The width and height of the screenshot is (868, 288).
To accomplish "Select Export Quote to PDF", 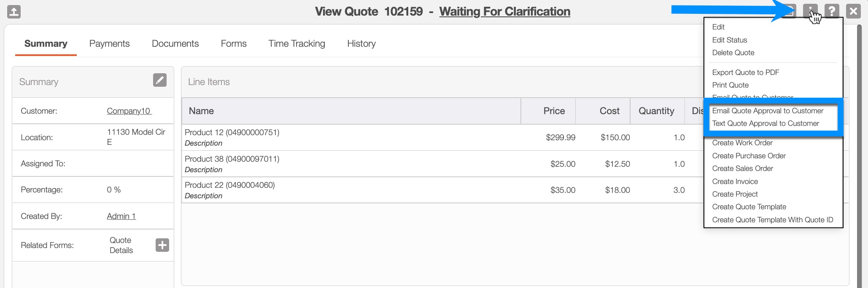I will pyautogui.click(x=745, y=72).
